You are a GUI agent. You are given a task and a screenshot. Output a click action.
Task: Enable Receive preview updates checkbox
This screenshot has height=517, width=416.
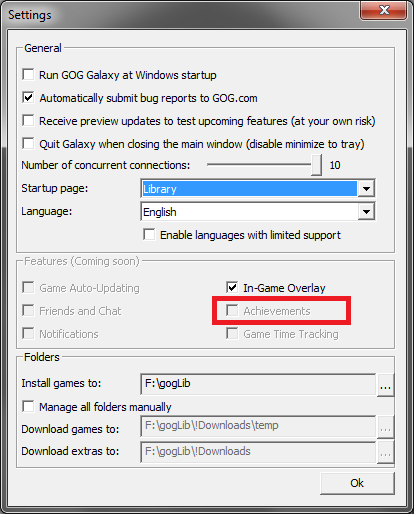pos(28,120)
